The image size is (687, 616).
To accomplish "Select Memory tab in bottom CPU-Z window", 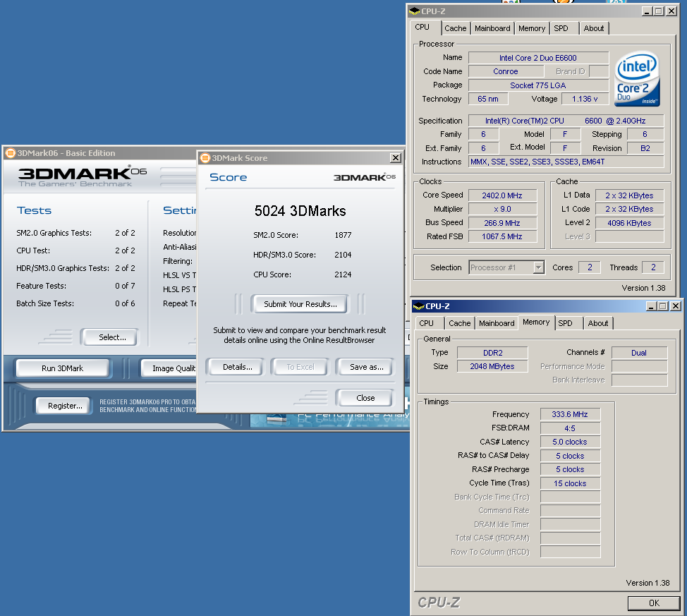I will (536, 322).
